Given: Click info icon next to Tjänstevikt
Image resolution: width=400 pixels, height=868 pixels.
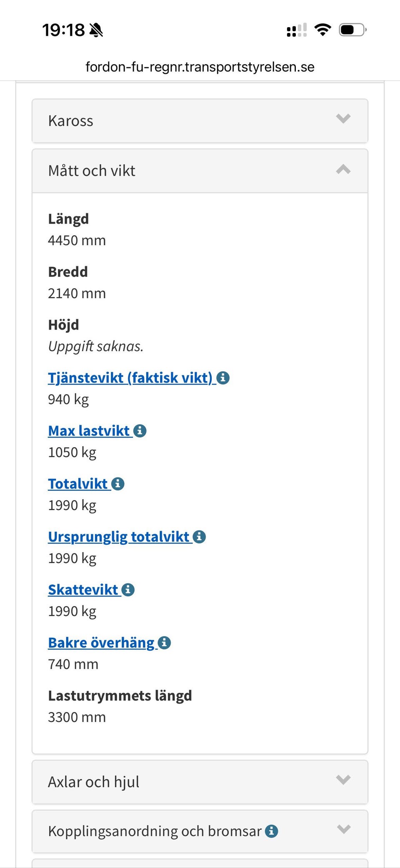Looking at the screenshot, I should (x=223, y=378).
